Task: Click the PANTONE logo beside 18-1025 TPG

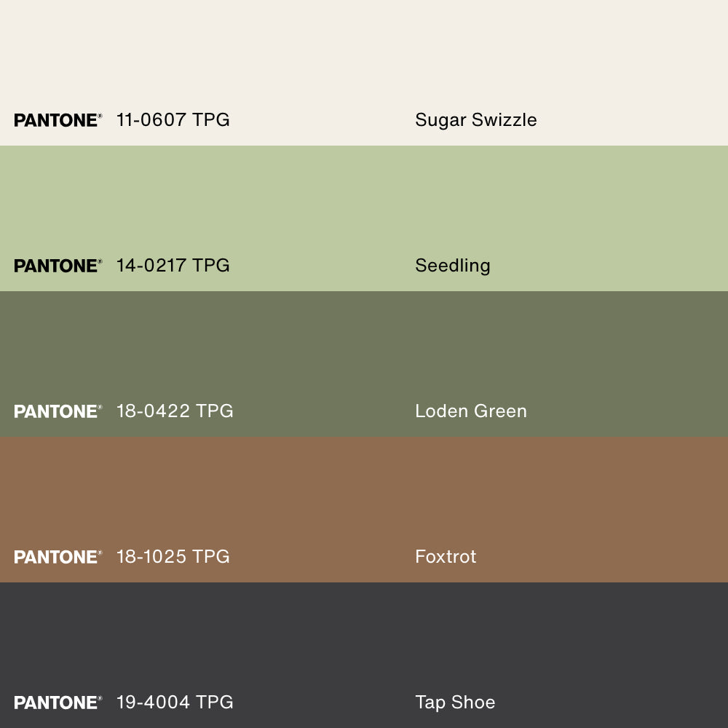Action: pos(58,557)
